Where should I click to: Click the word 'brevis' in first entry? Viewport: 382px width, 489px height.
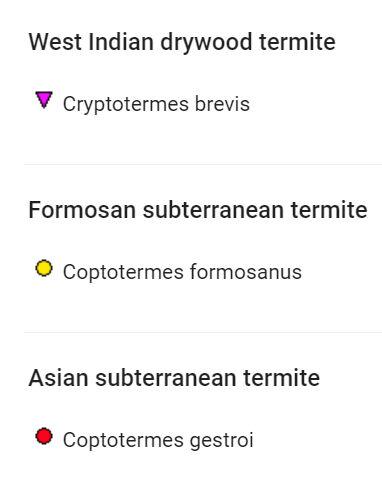[222, 104]
